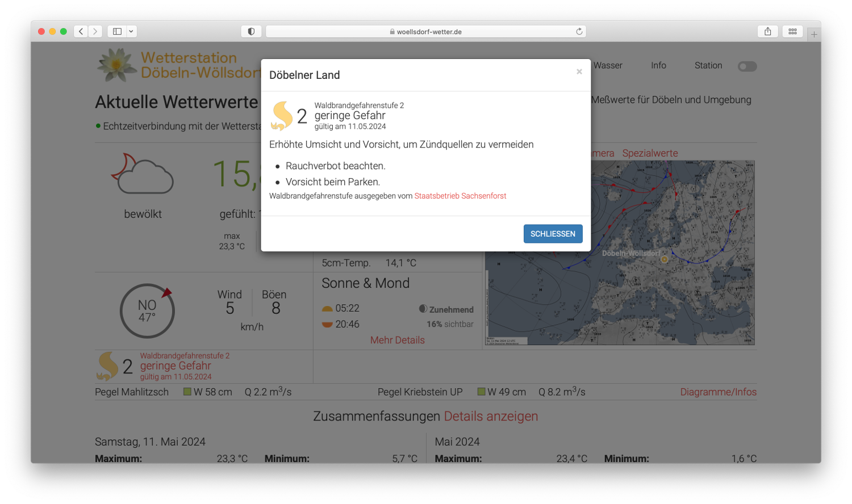852x504 pixels.
Task: Reload the page with the refresh icon
Action: 579,32
